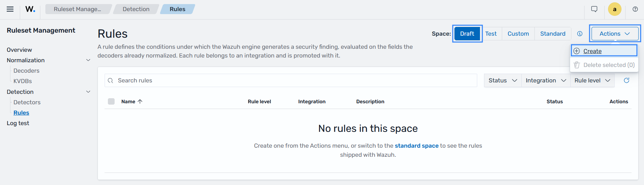Choose Create from the Actions menu
This screenshot has width=644, height=185.
(x=604, y=51)
